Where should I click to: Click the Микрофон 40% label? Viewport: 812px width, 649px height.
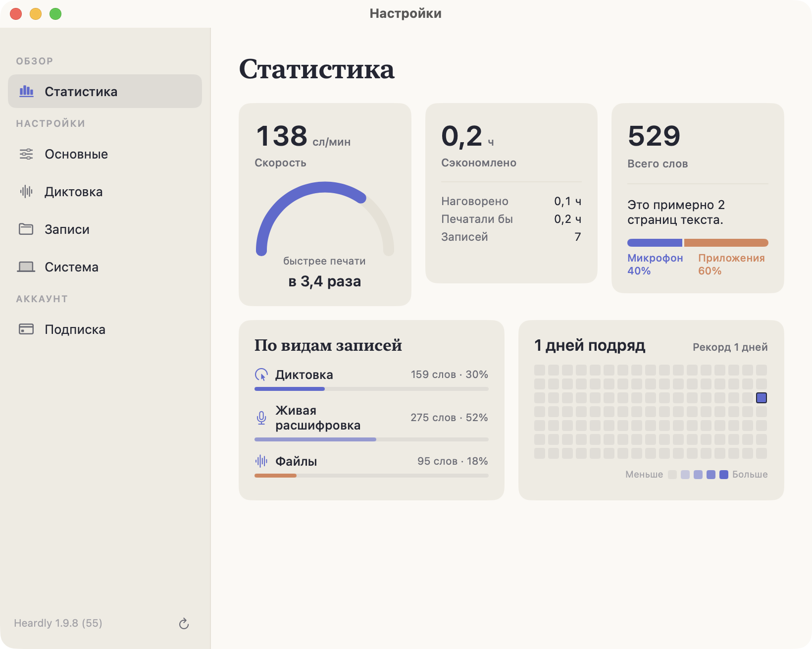[655, 265]
